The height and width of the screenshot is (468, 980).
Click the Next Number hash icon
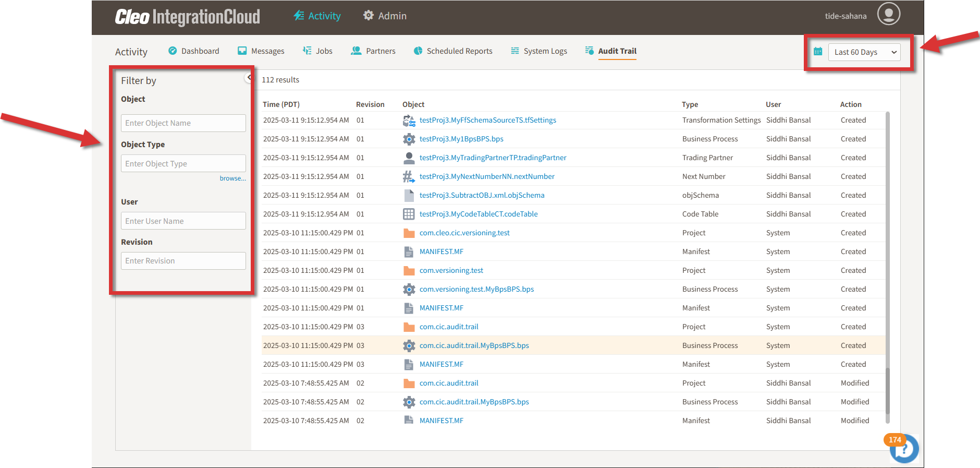[x=409, y=176]
